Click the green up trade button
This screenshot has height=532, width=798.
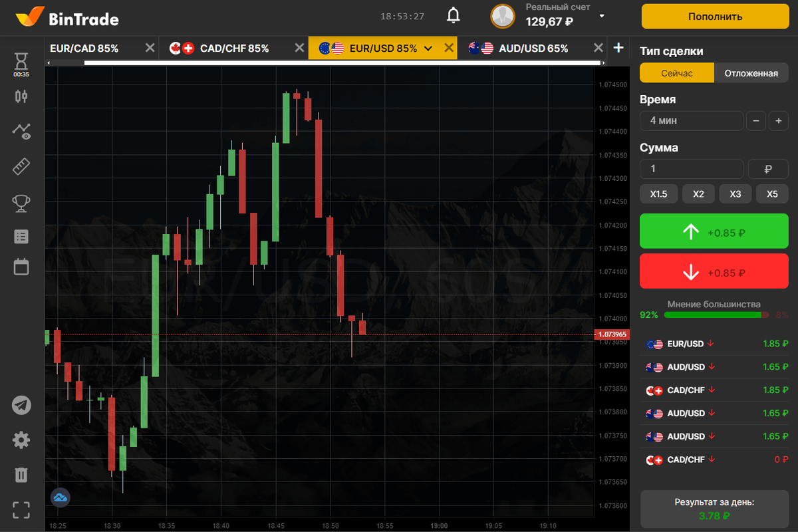714,231
